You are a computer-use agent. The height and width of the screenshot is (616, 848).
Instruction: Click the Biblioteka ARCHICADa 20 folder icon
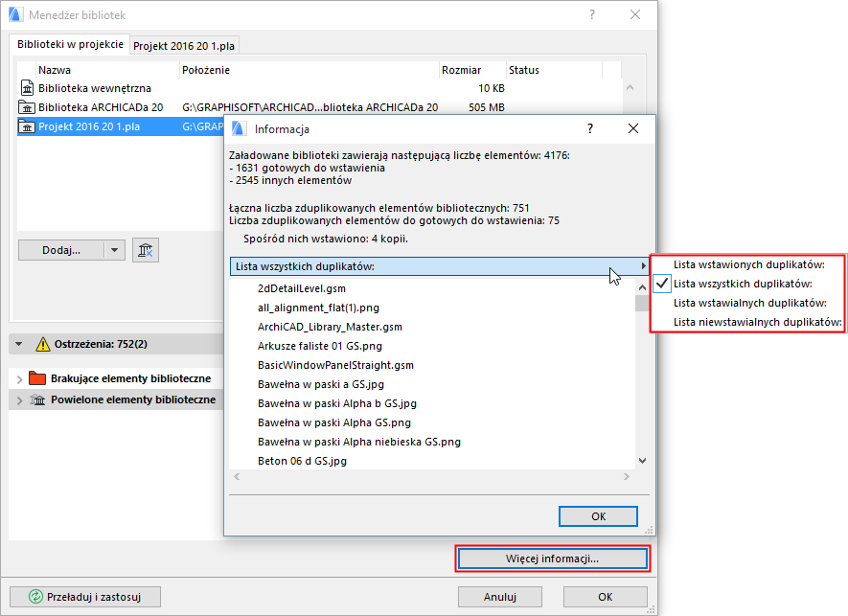[x=27, y=107]
